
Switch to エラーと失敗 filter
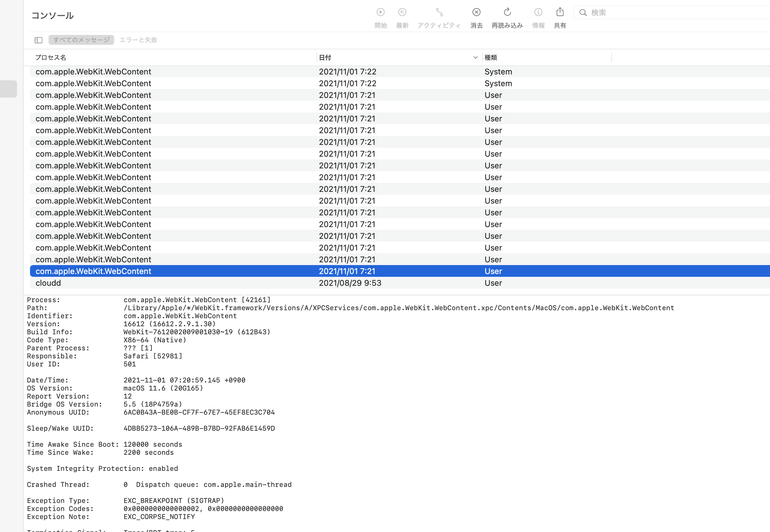click(x=138, y=40)
